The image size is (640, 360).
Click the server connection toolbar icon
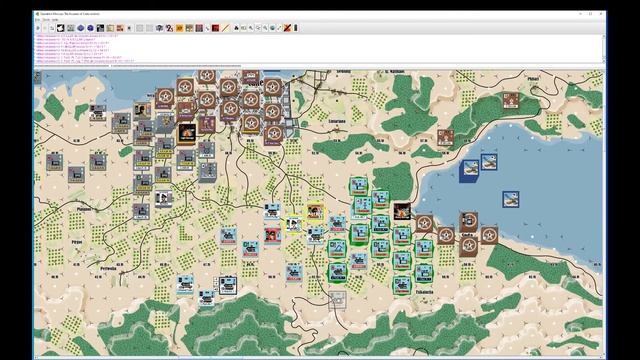coord(52,28)
